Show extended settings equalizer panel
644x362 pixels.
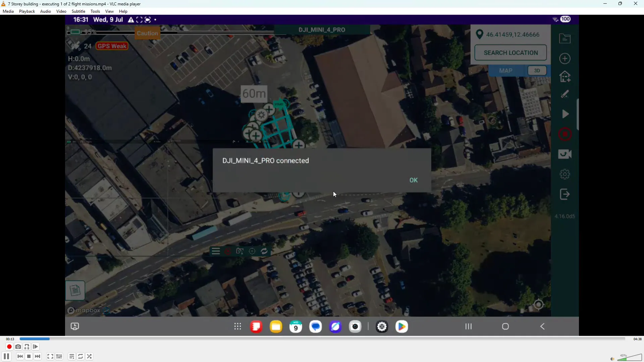tap(59, 356)
